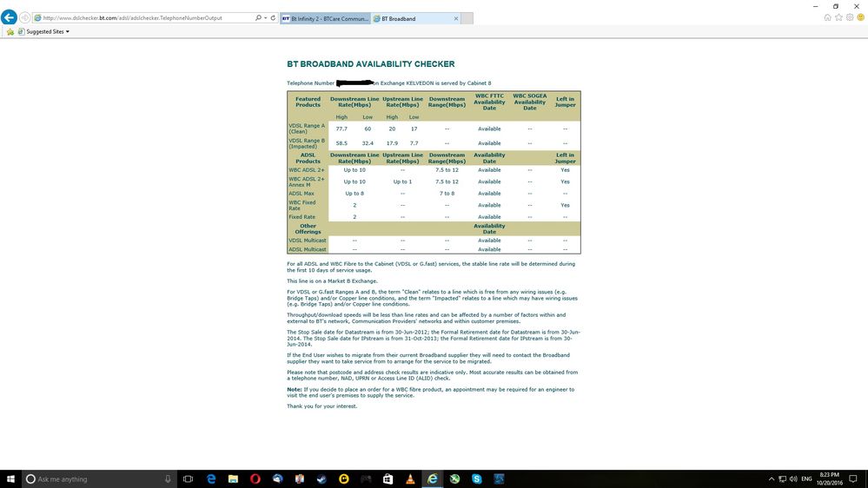Click the Cortana microphone icon
This screenshot has height=488, width=868.
(168, 479)
